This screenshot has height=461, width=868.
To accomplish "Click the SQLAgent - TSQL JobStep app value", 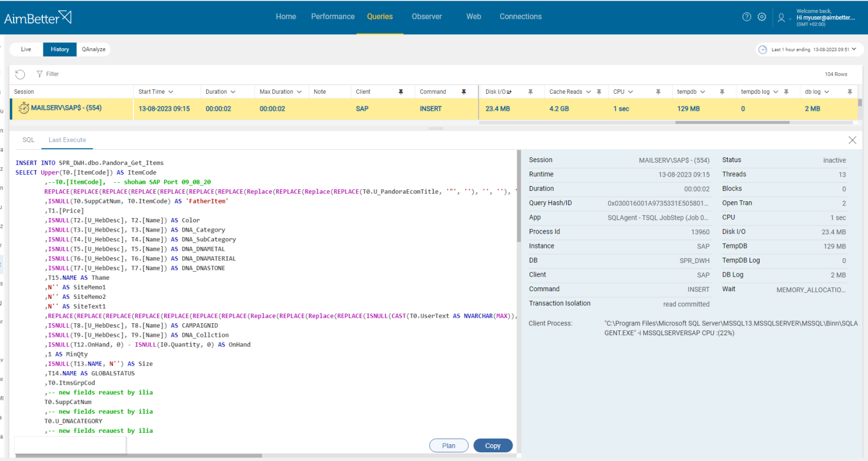I will [658, 218].
